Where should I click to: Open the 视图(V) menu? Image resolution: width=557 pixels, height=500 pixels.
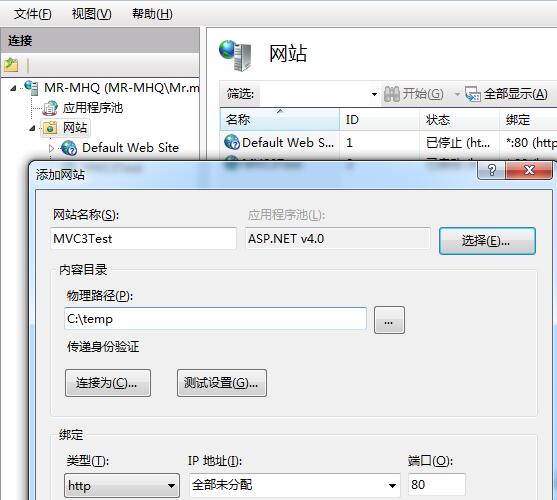pyautogui.click(x=92, y=14)
